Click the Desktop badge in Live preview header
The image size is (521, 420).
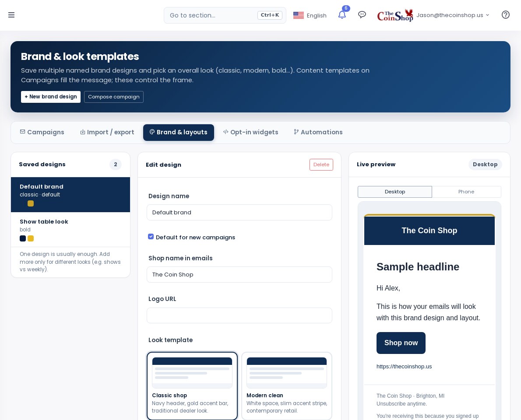[485, 164]
